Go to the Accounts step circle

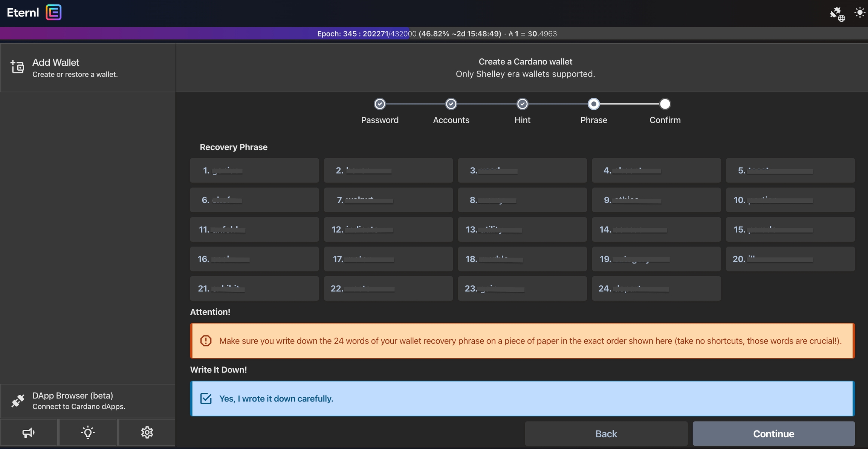[x=451, y=104]
